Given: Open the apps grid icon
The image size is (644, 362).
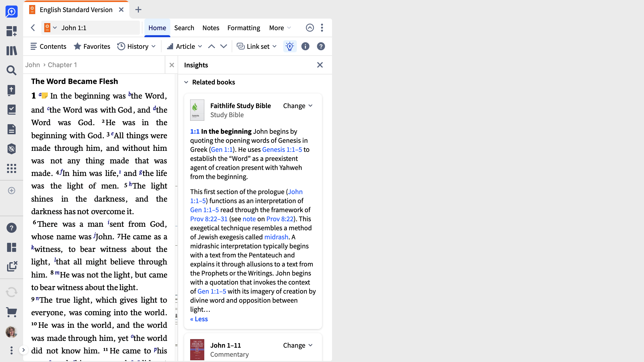Looking at the screenshot, I should (x=12, y=168).
